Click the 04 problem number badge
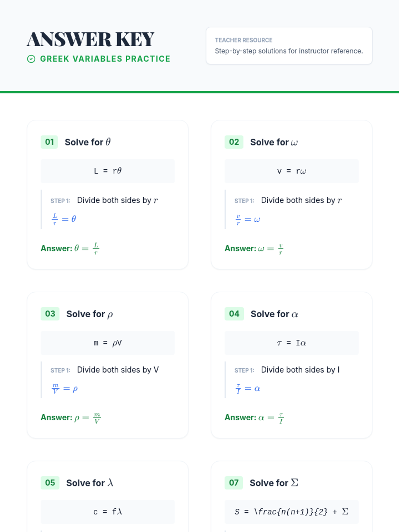 coord(234,314)
